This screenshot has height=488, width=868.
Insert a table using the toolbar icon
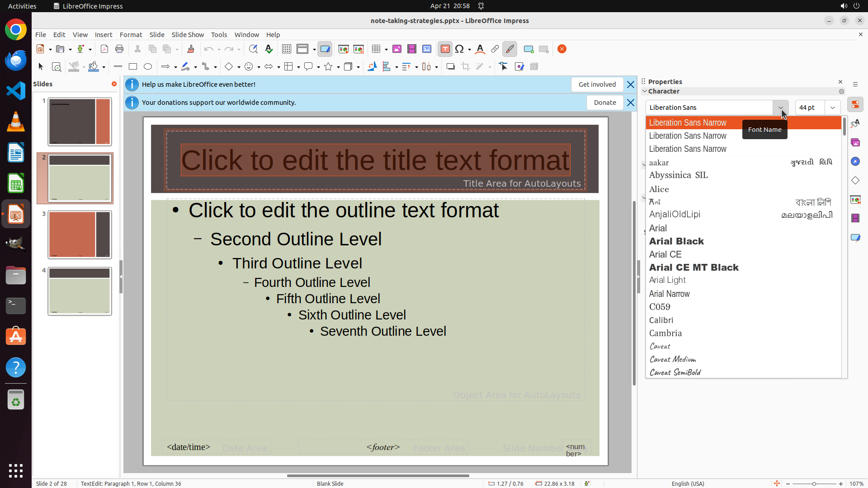click(x=376, y=49)
